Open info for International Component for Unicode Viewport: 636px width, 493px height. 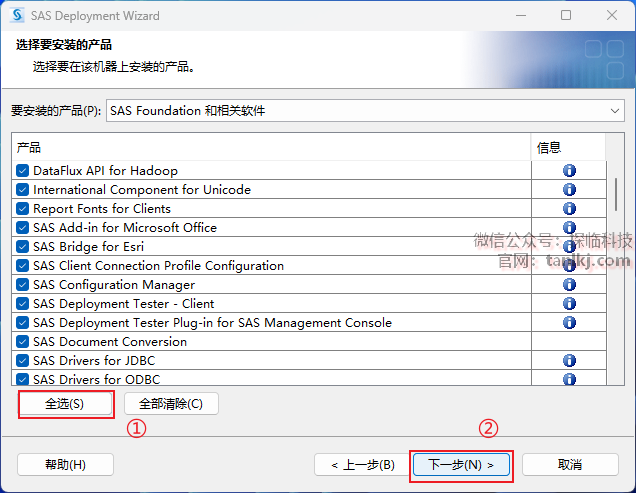pos(569,190)
